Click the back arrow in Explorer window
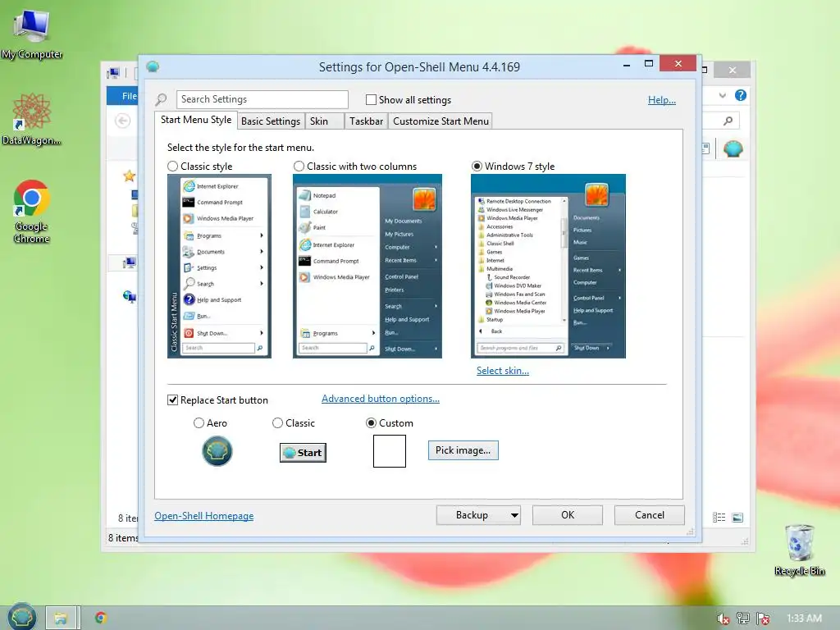The width and height of the screenshot is (840, 630). [123, 121]
